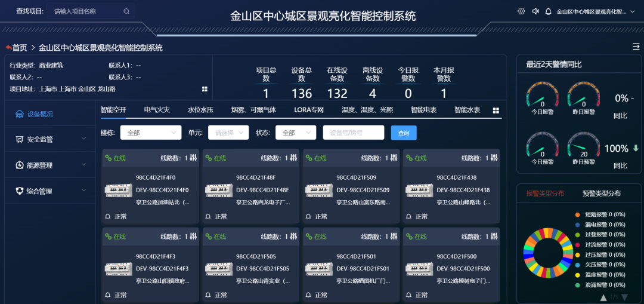
Task: Open the 单元 dropdown showing 请选择
Action: 228,133
